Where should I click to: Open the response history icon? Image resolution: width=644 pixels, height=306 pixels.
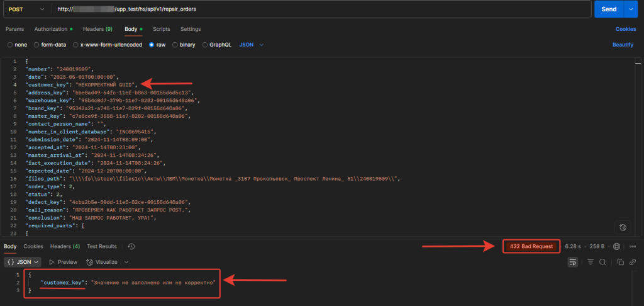point(131,246)
